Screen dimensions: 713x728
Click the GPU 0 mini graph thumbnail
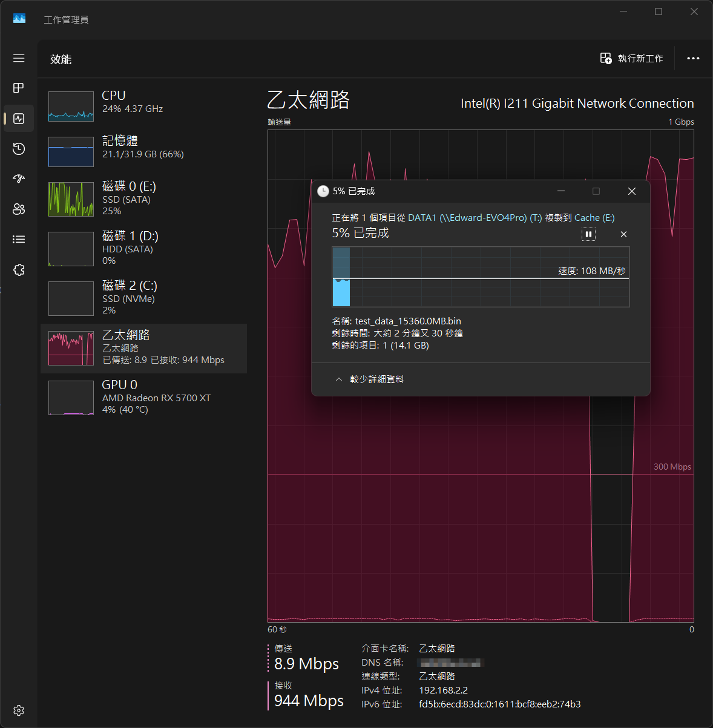[71, 398]
